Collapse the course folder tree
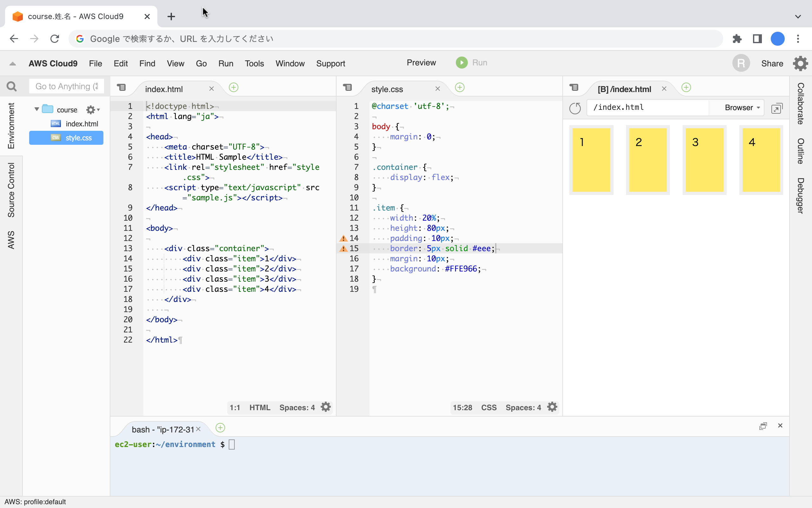The height and width of the screenshot is (508, 812). (36, 109)
